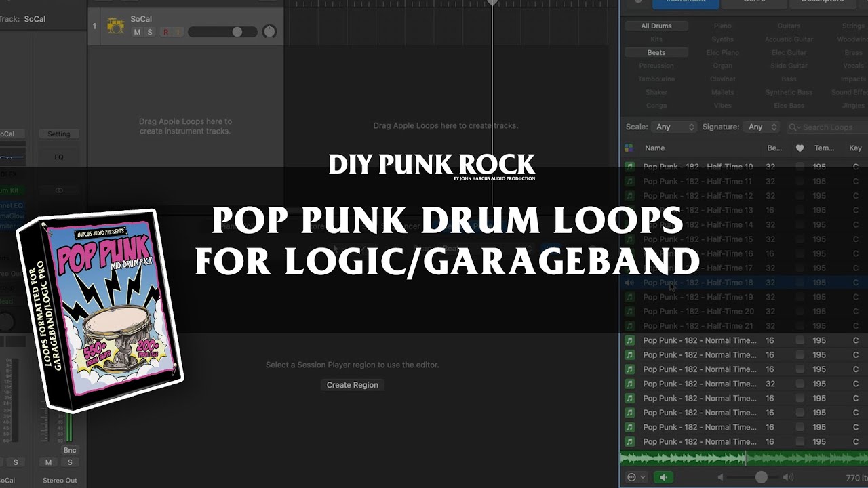Select the Synths keyword

click(723, 39)
